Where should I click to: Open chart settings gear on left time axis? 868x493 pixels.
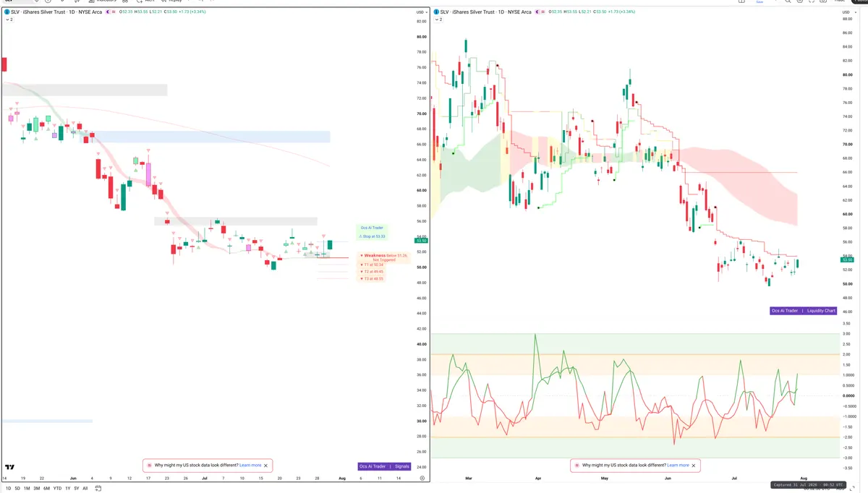[422, 479]
